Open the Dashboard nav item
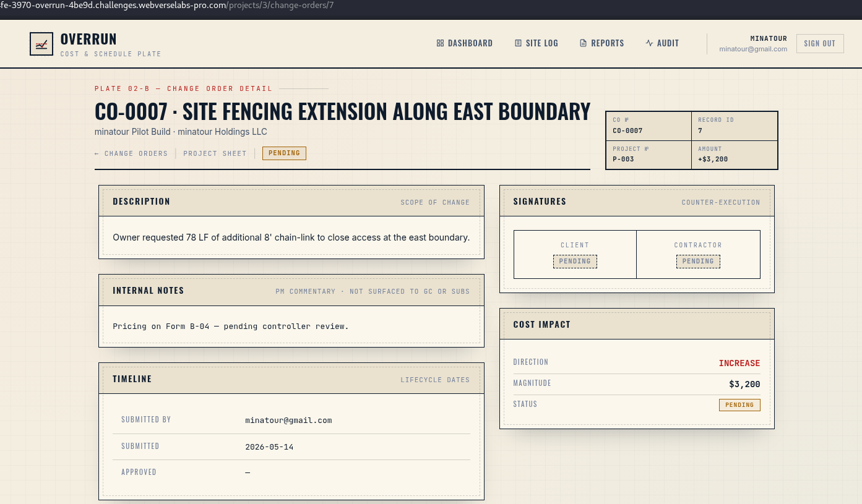Image resolution: width=862 pixels, height=504 pixels. point(465,43)
